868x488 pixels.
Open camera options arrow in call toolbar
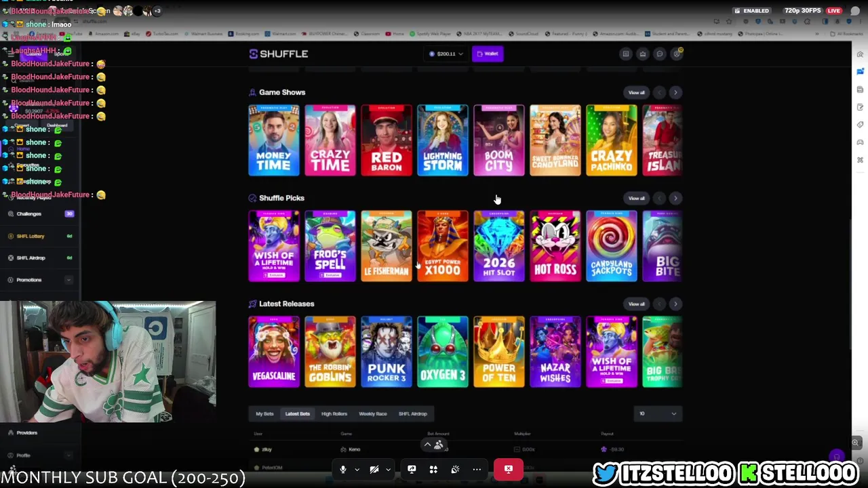388,469
